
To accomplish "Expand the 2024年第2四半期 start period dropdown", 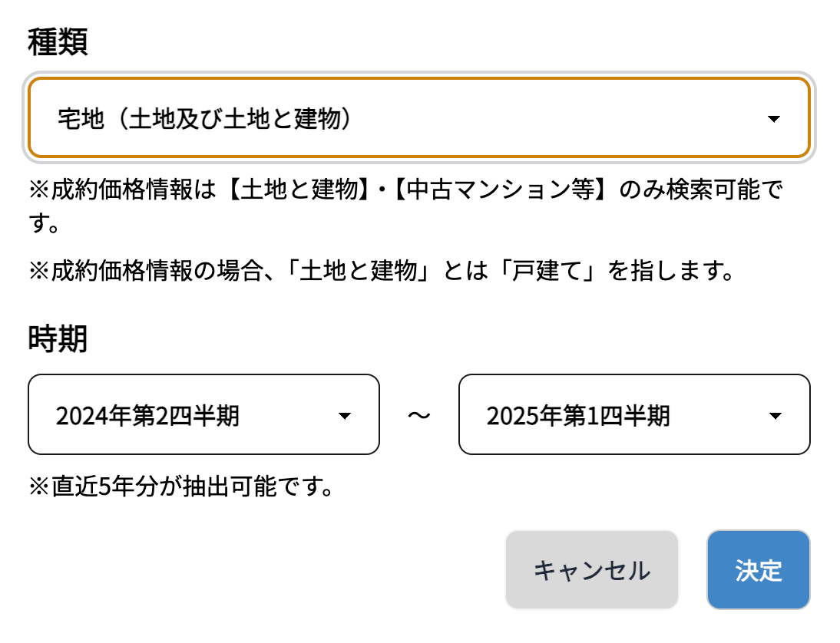I will coord(203,415).
